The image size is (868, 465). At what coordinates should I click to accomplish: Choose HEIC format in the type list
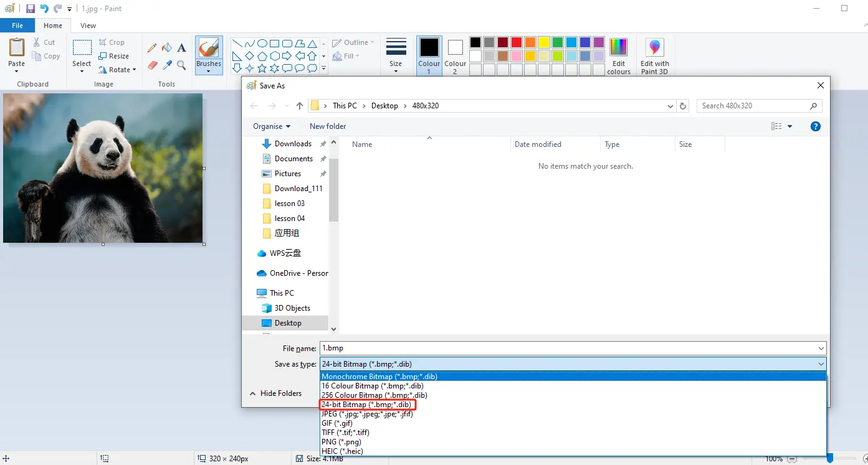(342, 451)
